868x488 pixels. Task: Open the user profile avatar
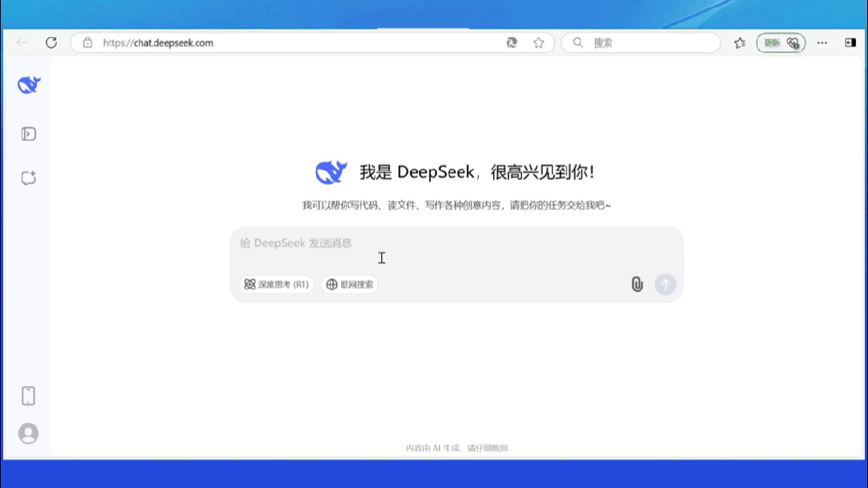pyautogui.click(x=28, y=433)
